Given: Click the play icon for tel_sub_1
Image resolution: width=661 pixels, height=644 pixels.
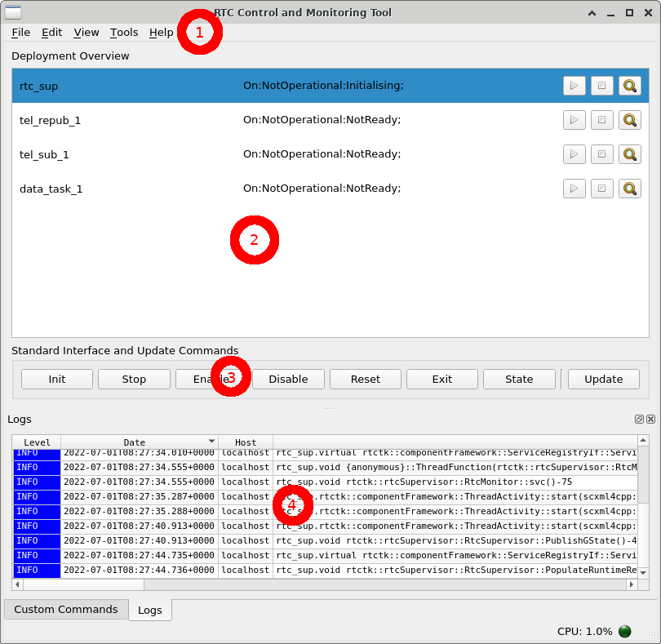Looking at the screenshot, I should click(x=574, y=154).
